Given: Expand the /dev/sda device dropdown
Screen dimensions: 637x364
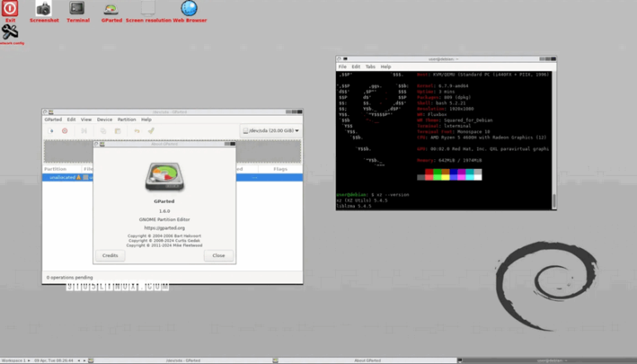Looking at the screenshot, I should [270, 130].
